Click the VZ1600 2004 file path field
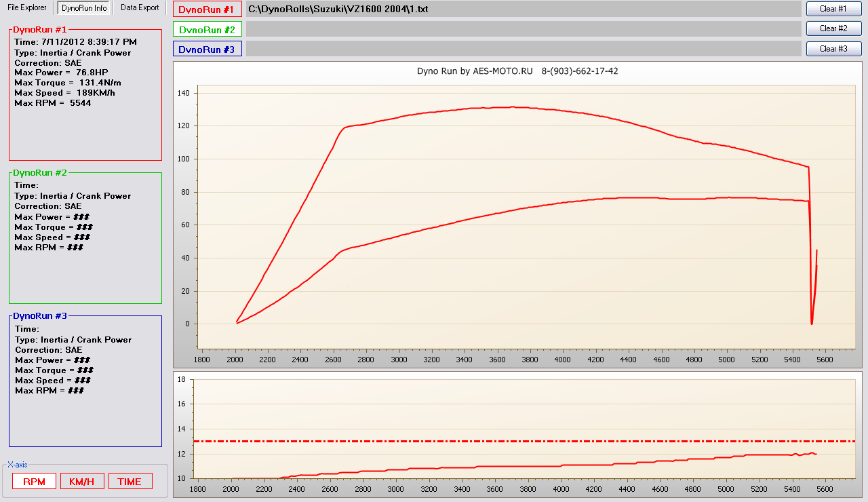Screen dimensions: 868x502 click(x=523, y=9)
